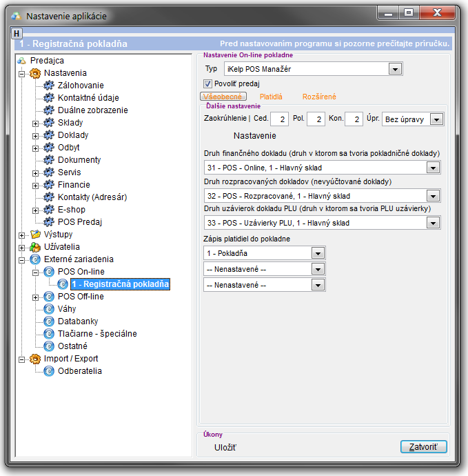Switch to the Rozšírené tab
The width and height of the screenshot is (468, 476).
[x=319, y=97]
